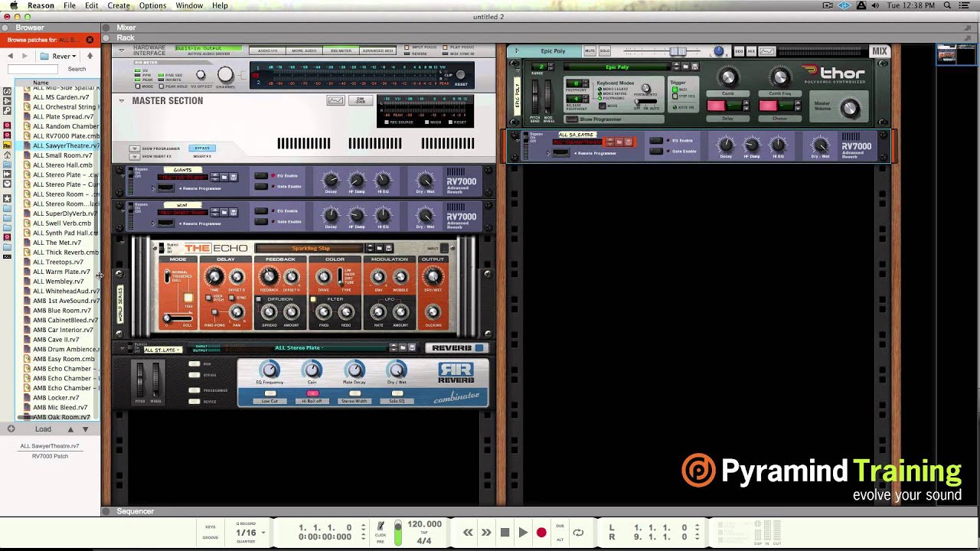Click the Bypass insert FX button
This screenshot has width=980, height=551.
pos(201,148)
